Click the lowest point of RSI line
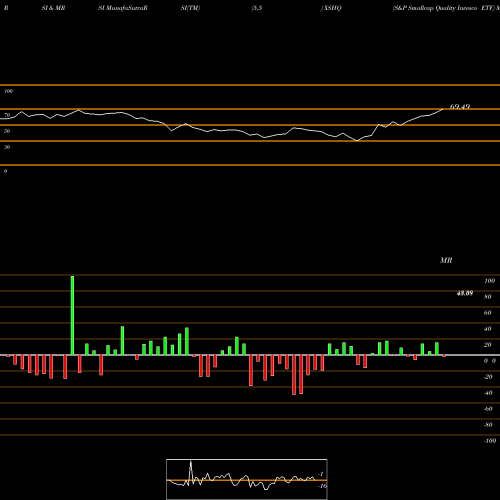Image resolution: width=500 pixels, height=500 pixels. [x=357, y=141]
